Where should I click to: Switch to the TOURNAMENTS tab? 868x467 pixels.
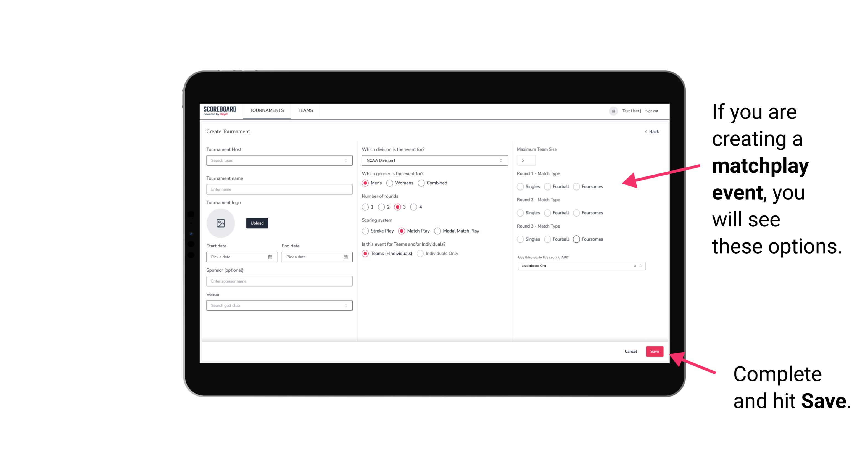point(266,110)
